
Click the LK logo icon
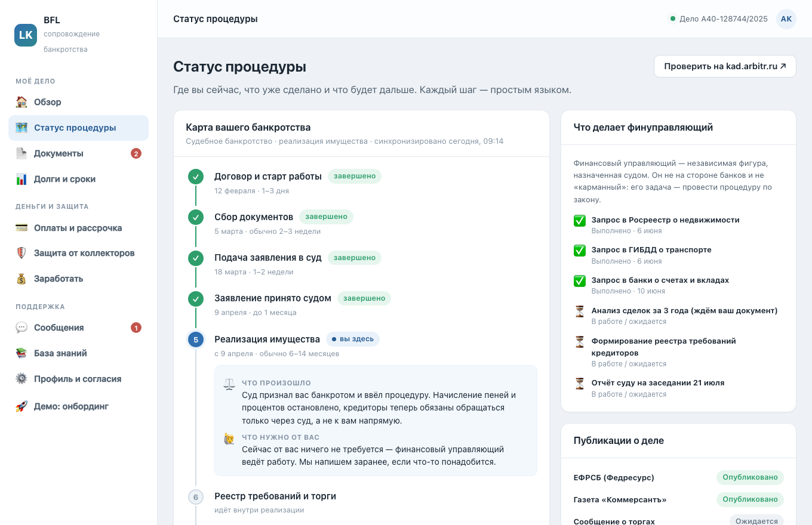[26, 35]
